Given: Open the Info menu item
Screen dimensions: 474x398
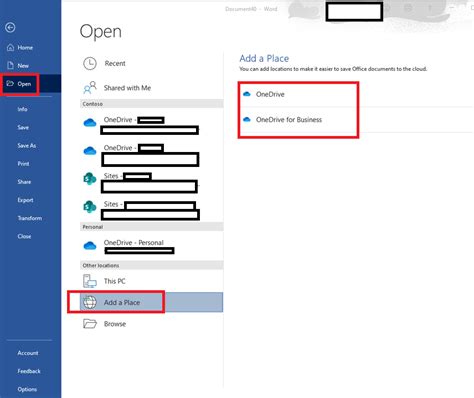Looking at the screenshot, I should (x=23, y=109).
